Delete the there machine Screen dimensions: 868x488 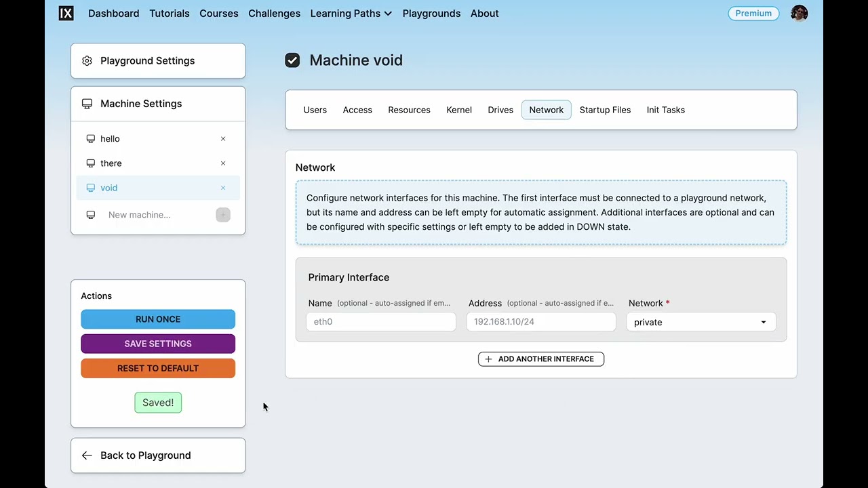pos(223,163)
